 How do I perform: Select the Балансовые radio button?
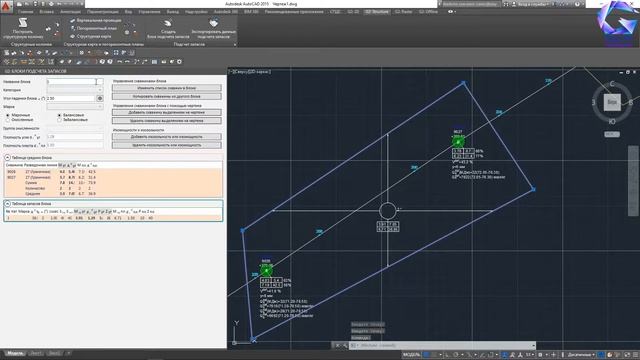click(59, 116)
